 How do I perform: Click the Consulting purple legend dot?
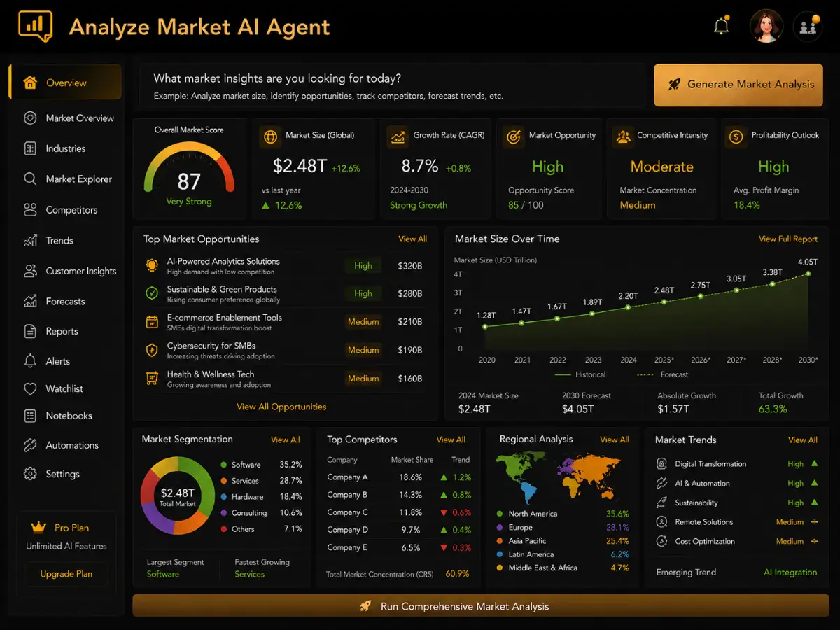(223, 513)
